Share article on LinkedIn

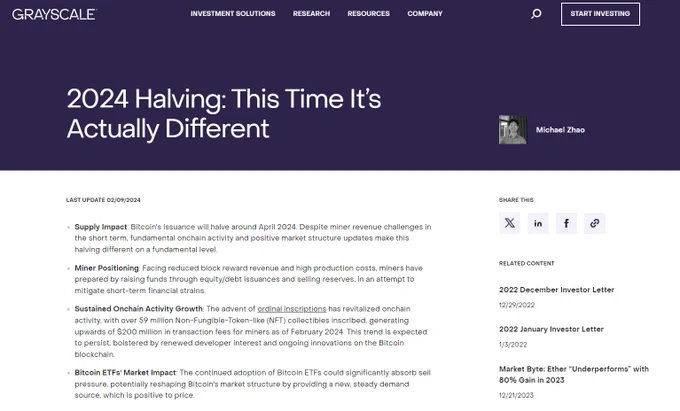tap(538, 223)
